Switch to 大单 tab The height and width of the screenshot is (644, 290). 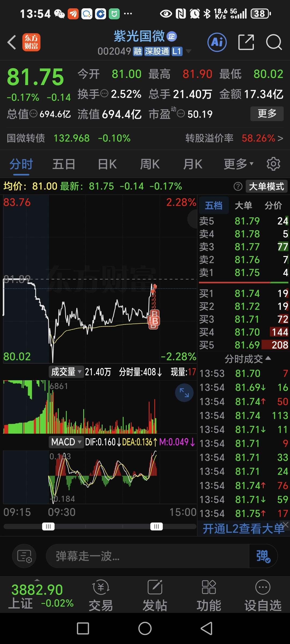point(243,206)
